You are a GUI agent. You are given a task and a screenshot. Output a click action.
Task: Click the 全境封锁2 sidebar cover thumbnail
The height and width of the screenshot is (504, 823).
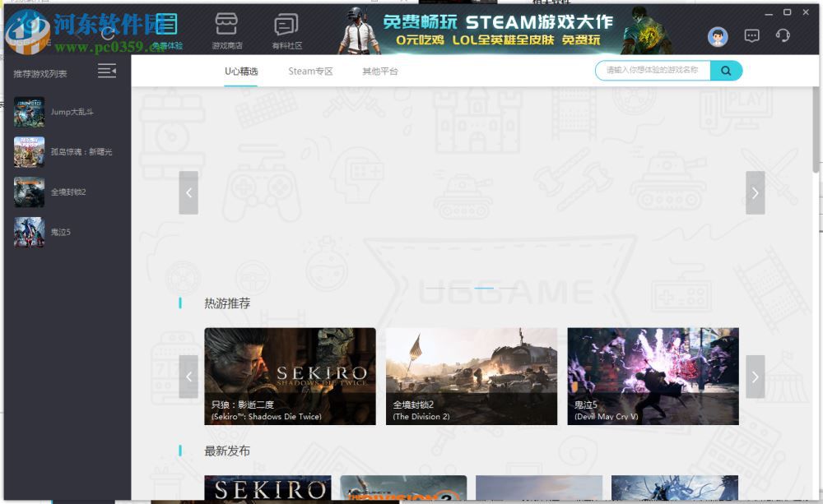pyautogui.click(x=30, y=192)
